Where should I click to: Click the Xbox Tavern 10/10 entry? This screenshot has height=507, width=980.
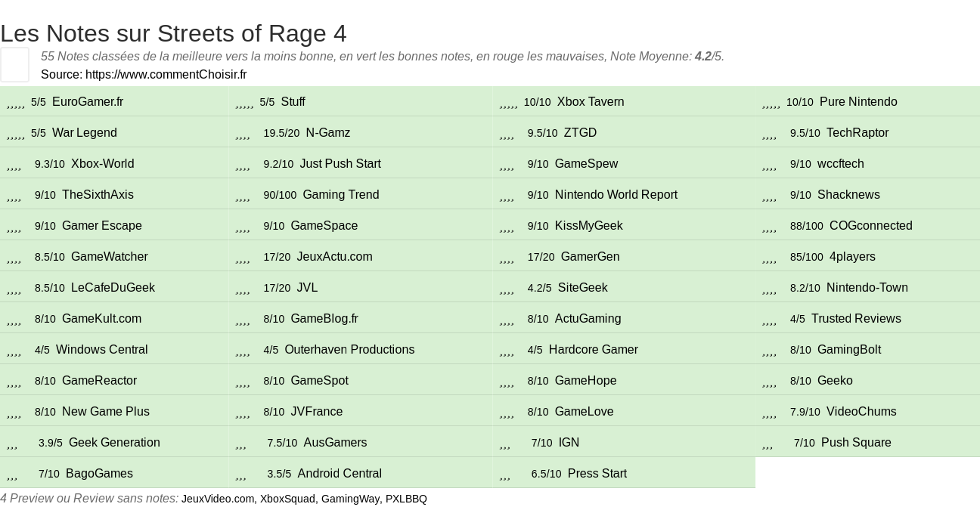coord(623,101)
